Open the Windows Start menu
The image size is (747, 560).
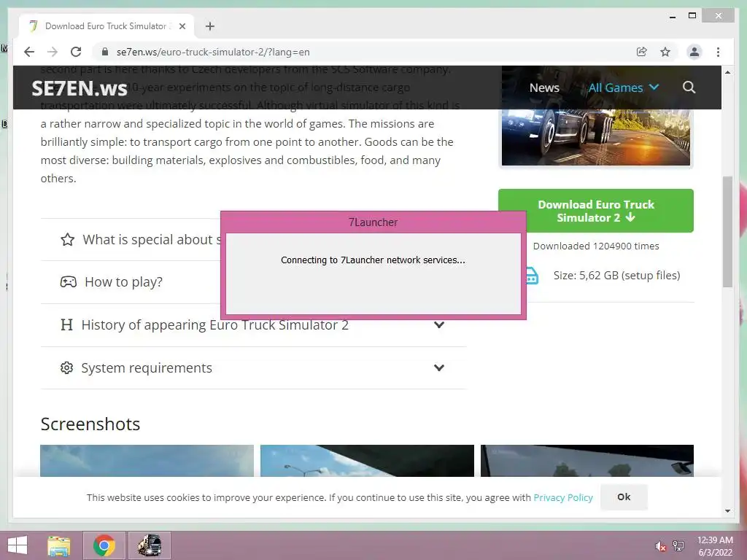click(x=18, y=545)
